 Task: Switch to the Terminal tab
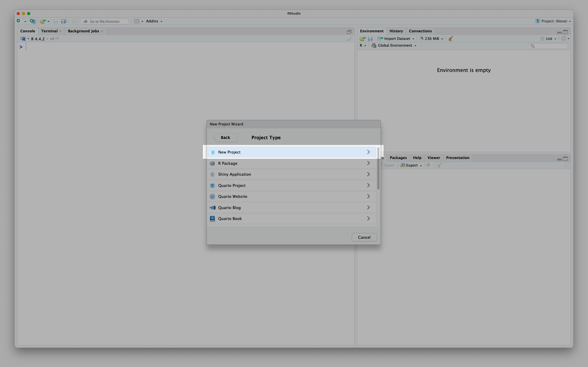(x=49, y=31)
